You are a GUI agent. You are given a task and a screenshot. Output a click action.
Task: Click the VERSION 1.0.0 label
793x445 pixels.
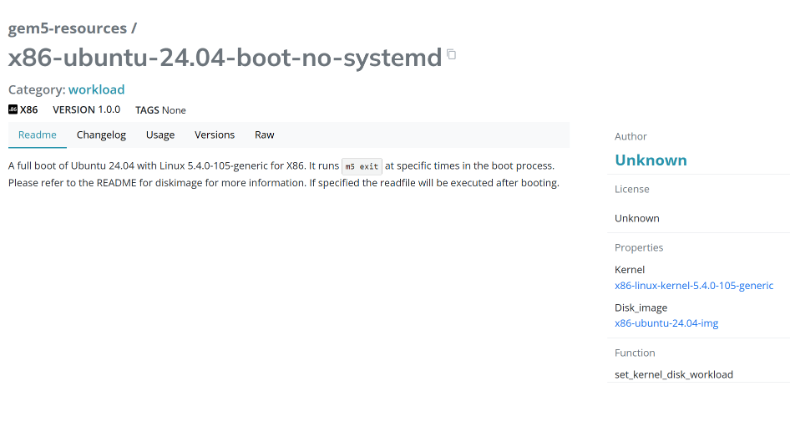[x=86, y=110]
